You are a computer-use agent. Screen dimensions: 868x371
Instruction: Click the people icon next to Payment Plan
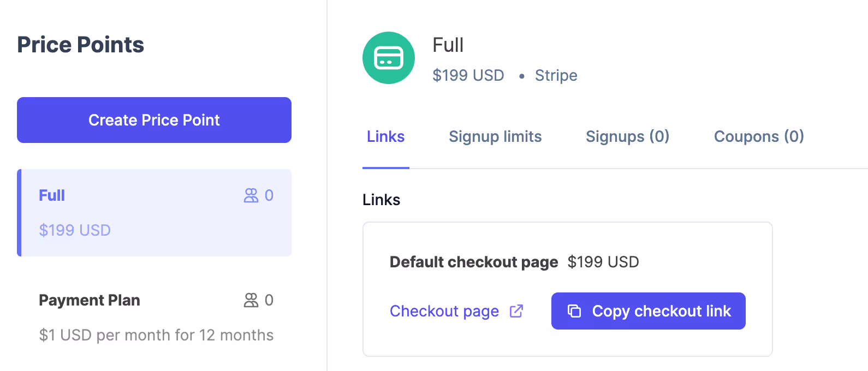point(251,300)
